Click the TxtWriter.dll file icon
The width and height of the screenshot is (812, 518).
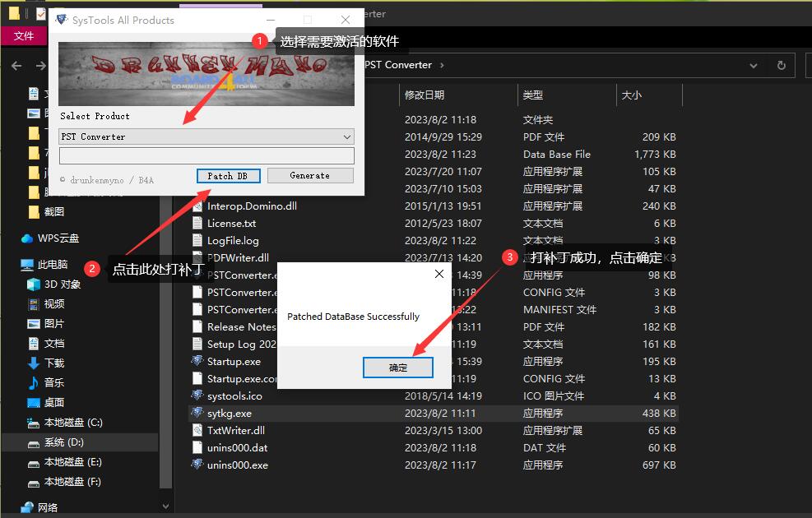tap(197, 430)
